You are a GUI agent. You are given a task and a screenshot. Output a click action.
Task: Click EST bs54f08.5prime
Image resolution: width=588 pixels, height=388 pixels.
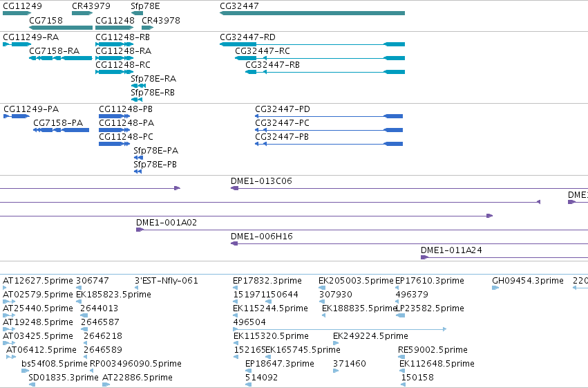25,371
